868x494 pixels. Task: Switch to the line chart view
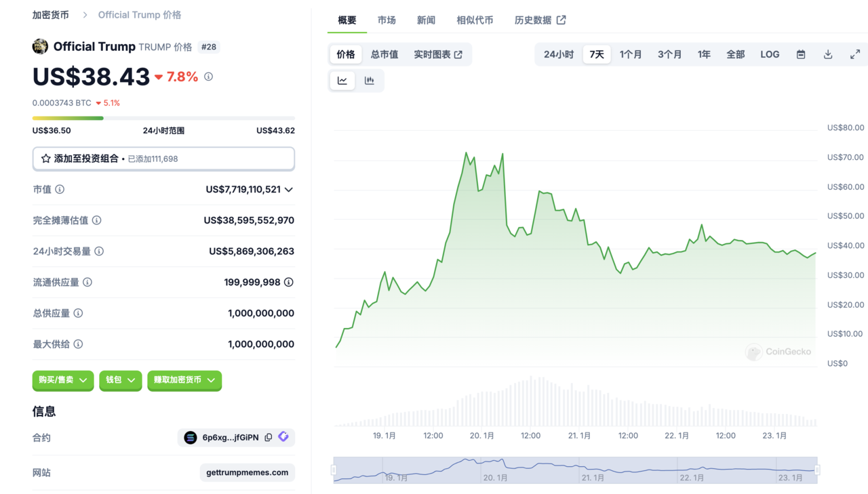(x=342, y=81)
